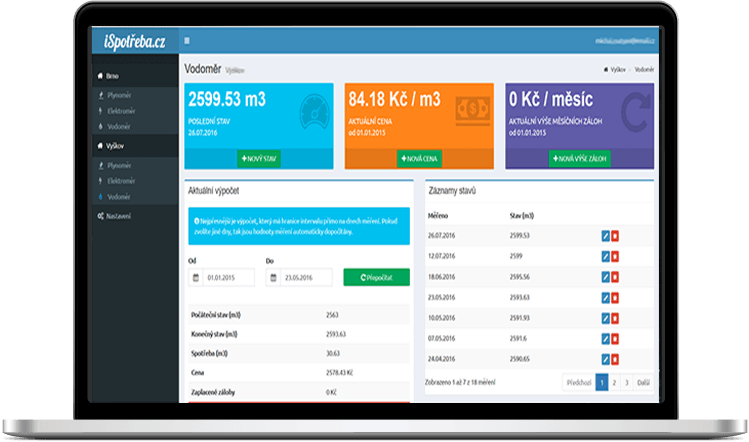Image resolution: width=749 pixels, height=442 pixels.
Task: Edit the 18.06.2016 reading with pencil icon
Action: click(605, 276)
